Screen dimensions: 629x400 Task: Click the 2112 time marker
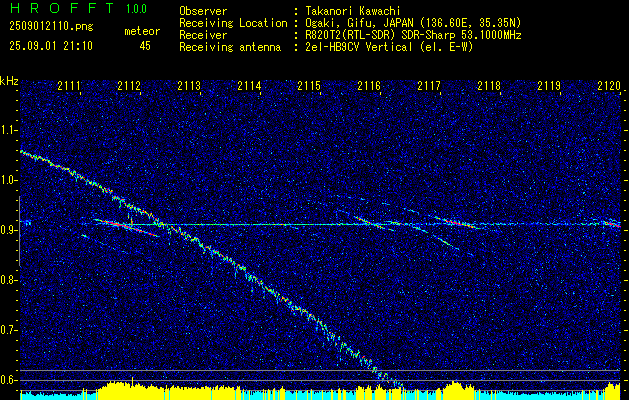tap(129, 86)
